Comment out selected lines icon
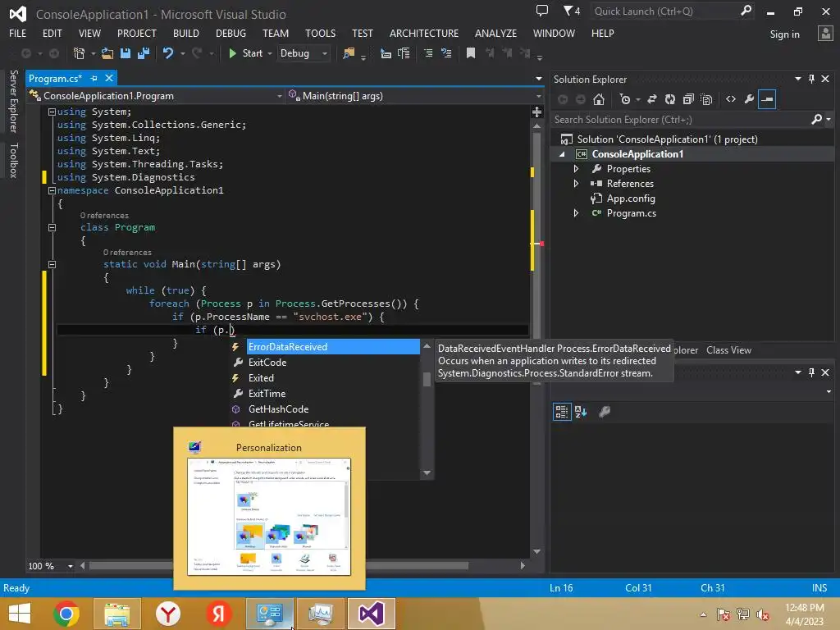Image resolution: width=840 pixels, height=630 pixels. point(428,53)
